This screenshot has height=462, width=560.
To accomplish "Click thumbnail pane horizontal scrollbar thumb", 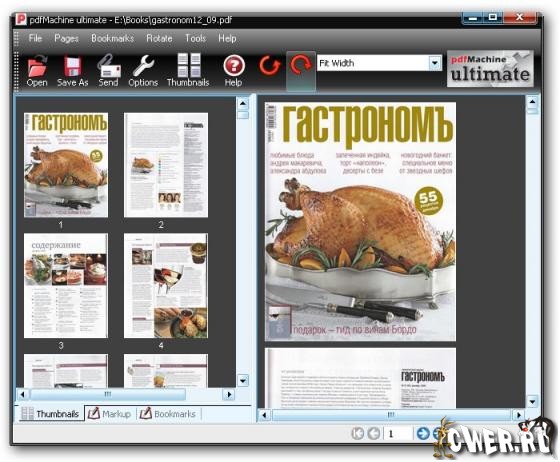I will (x=108, y=395).
